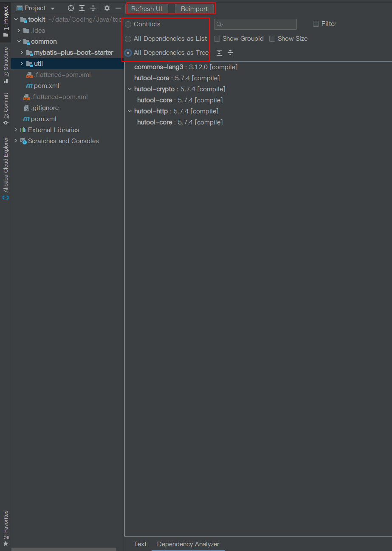
Task: Hide the Project panel with minus icon
Action: pyautogui.click(x=118, y=8)
